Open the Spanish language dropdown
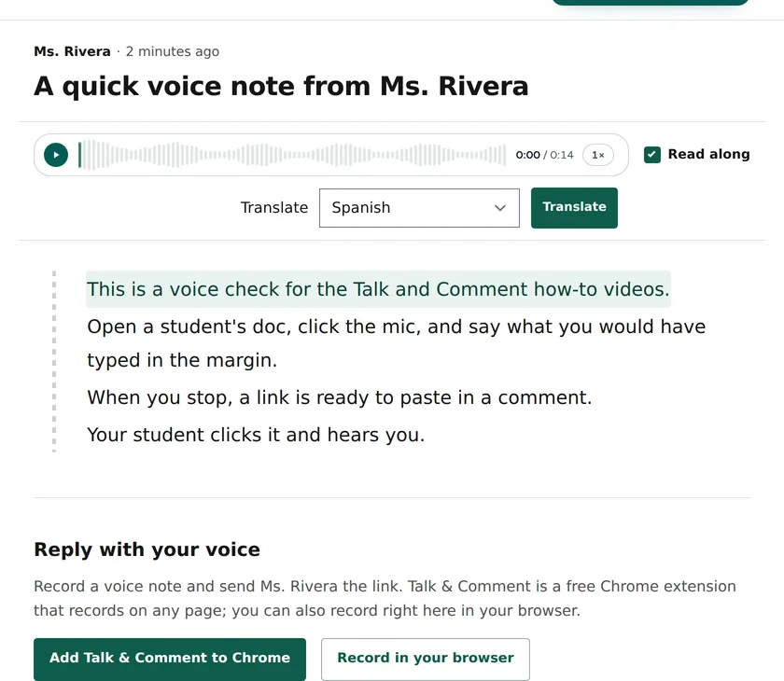Viewport: 784px width, 681px height. coord(419,208)
